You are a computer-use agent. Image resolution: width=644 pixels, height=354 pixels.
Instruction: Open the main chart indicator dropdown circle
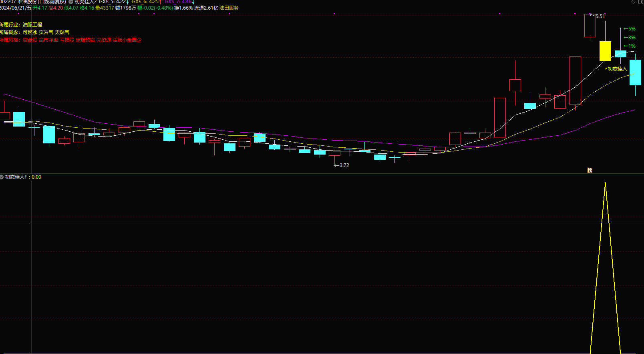[71, 2]
